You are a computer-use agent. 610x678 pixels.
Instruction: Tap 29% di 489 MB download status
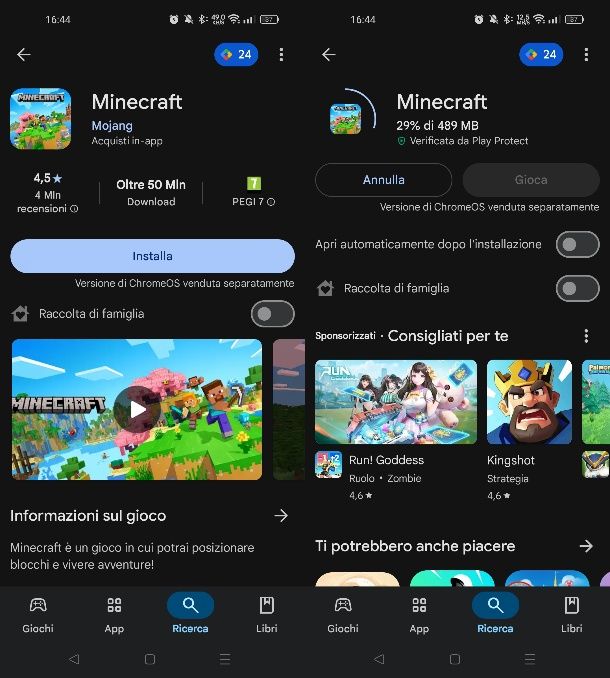click(x=438, y=126)
